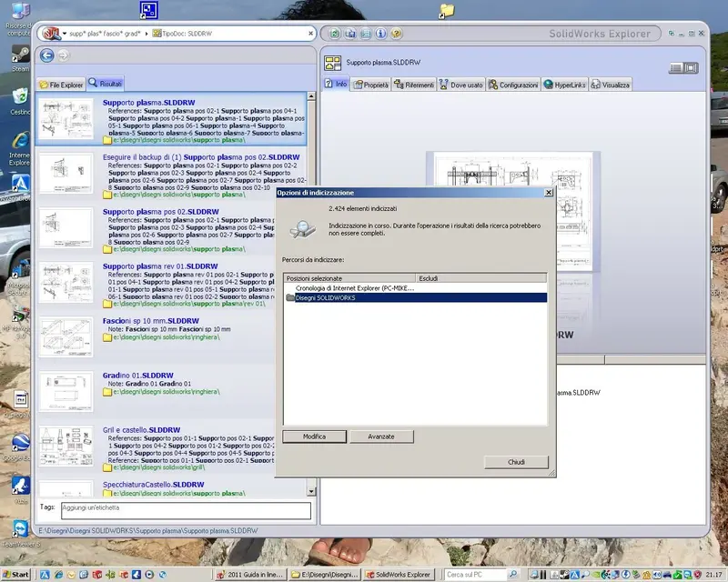Open the Proprietà tab
The image size is (728, 582).
click(x=371, y=85)
